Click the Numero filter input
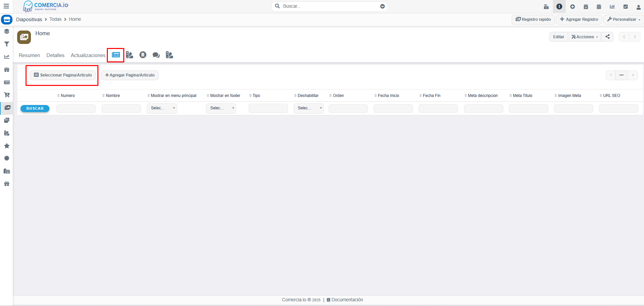The height and width of the screenshot is (306, 644). coord(76,108)
